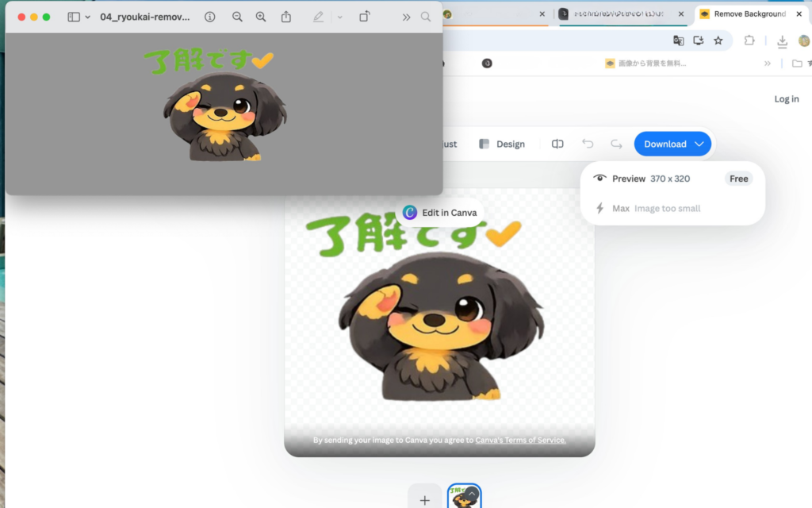Image resolution: width=812 pixels, height=508 pixels.
Task: Open Canva's Terms of Service link
Action: tap(520, 440)
